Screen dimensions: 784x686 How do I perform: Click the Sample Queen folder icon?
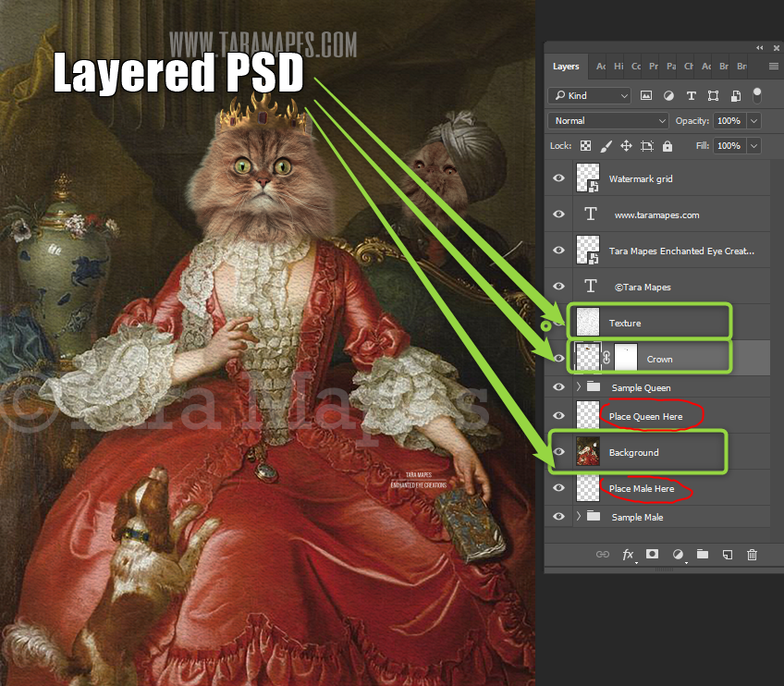coord(594,386)
